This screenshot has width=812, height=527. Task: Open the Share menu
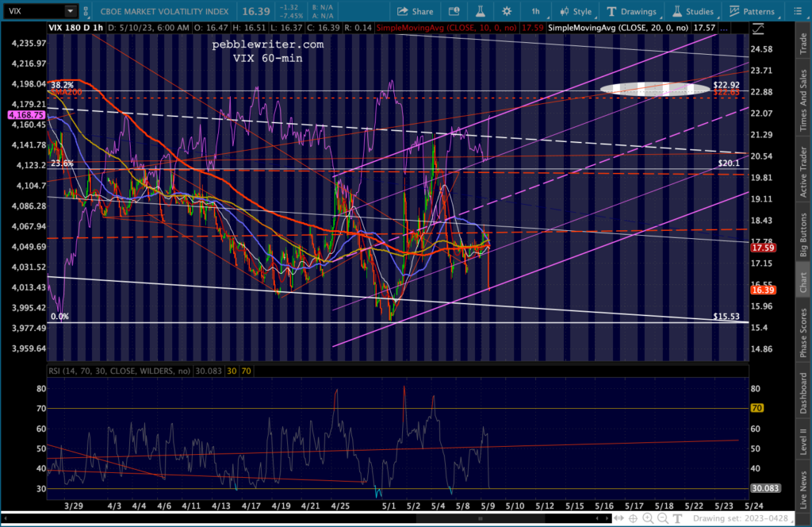click(x=415, y=12)
